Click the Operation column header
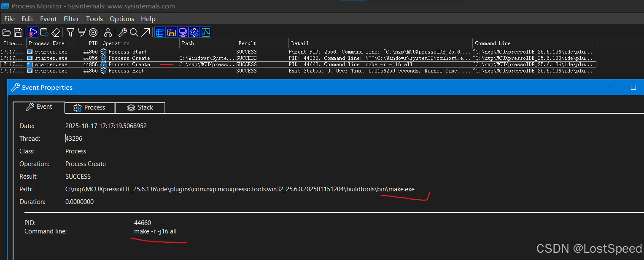 click(140, 43)
